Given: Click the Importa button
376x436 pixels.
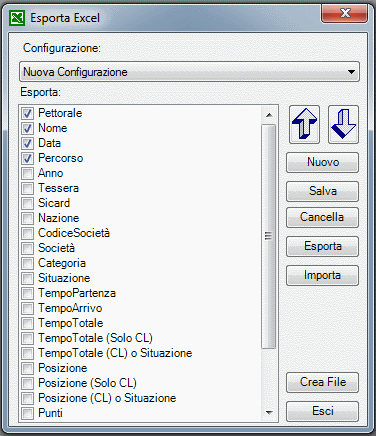Looking at the screenshot, I should pyautogui.click(x=322, y=275).
